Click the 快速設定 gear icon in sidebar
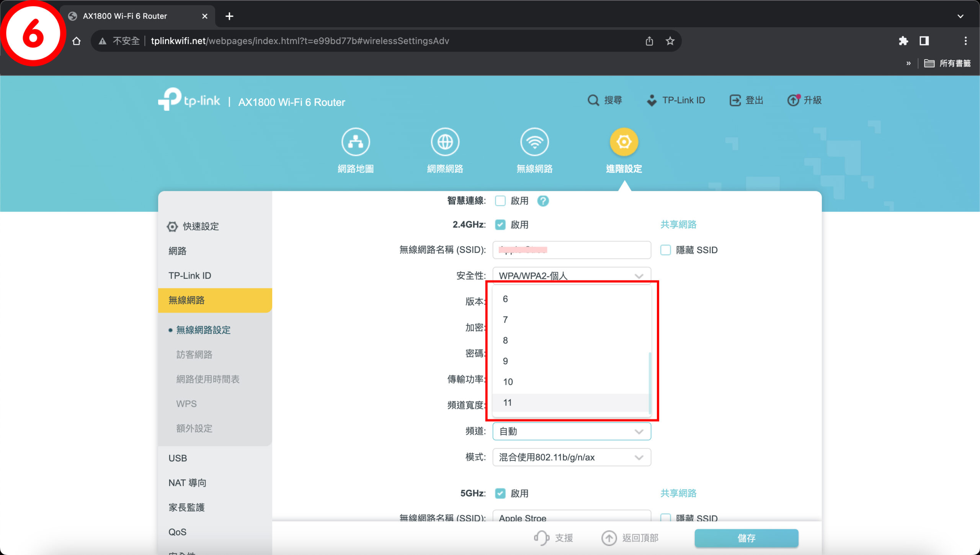Screen dimensions: 980x555 tap(172, 226)
